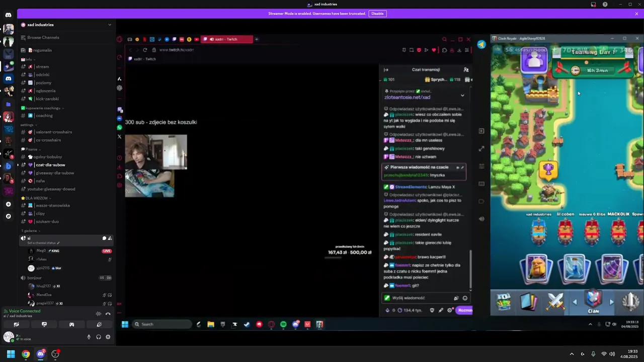Viewport: 644px width, 362px height.
Task: Open the Clan tab in Clash Royale
Action: coord(594,302)
